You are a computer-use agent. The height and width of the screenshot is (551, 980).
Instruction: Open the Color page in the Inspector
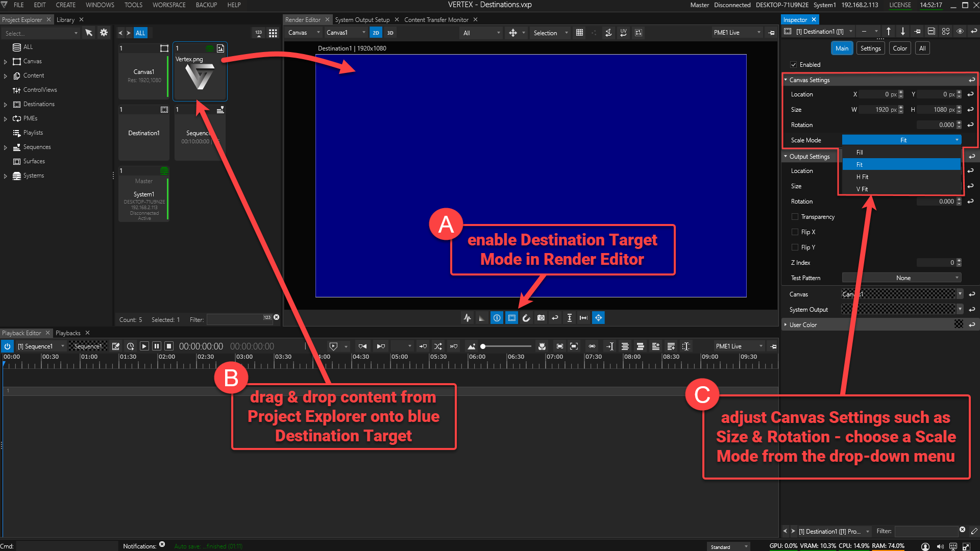click(900, 48)
